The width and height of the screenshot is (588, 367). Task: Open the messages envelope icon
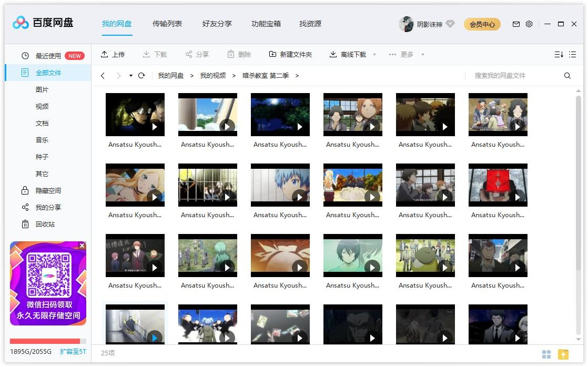tap(516, 24)
